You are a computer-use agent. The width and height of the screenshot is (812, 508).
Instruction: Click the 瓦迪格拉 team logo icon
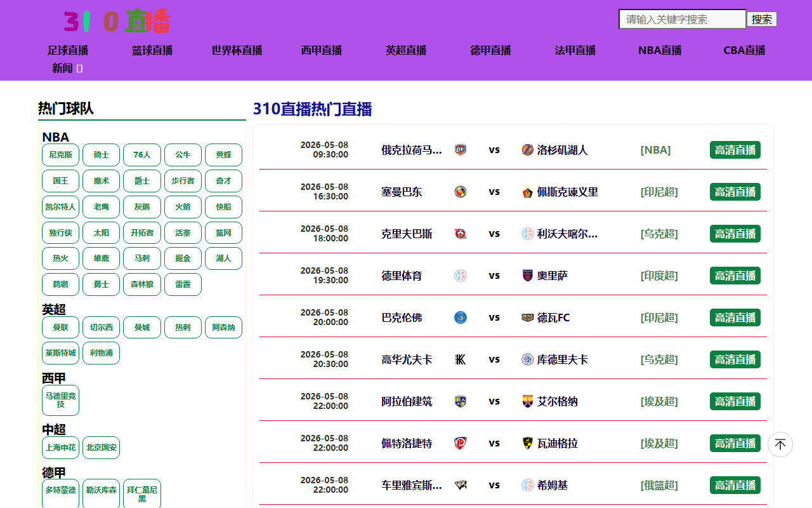point(528,443)
